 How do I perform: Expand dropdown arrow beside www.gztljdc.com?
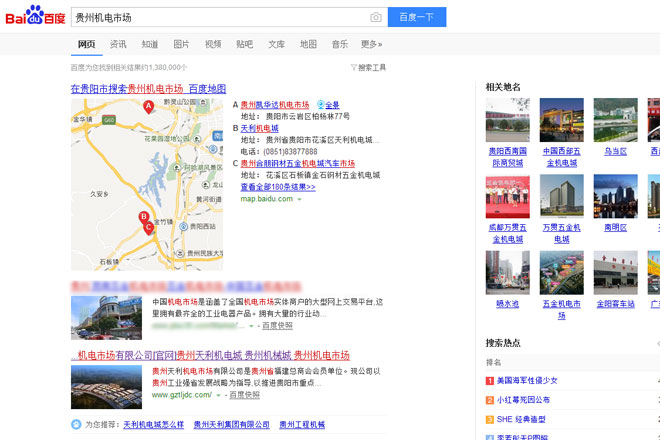[218, 395]
